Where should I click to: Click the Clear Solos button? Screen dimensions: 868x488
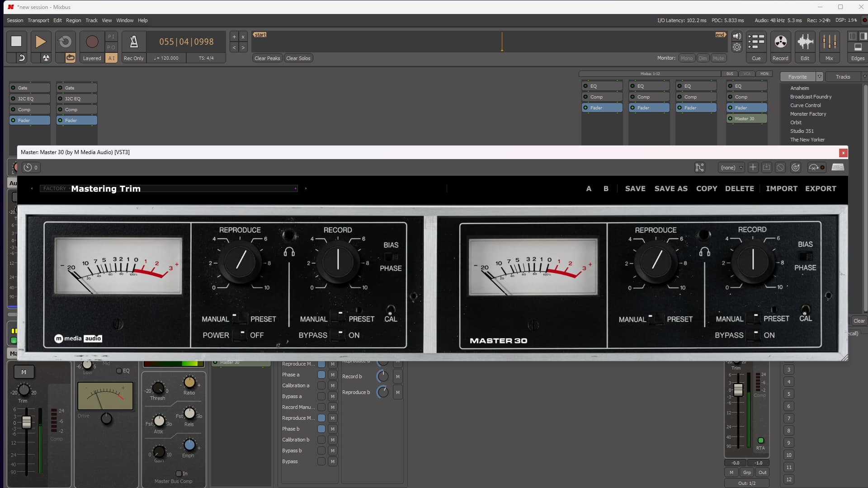298,58
